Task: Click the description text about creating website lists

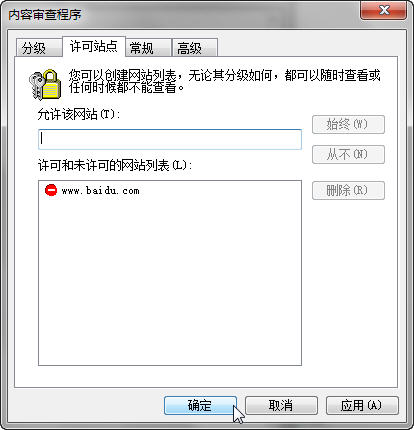Action: (x=224, y=81)
